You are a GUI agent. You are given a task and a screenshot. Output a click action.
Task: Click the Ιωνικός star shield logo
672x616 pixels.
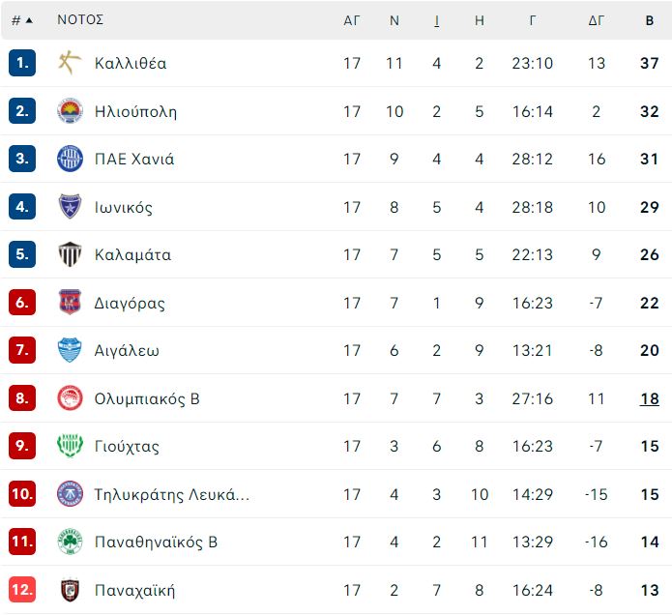pyautogui.click(x=70, y=207)
